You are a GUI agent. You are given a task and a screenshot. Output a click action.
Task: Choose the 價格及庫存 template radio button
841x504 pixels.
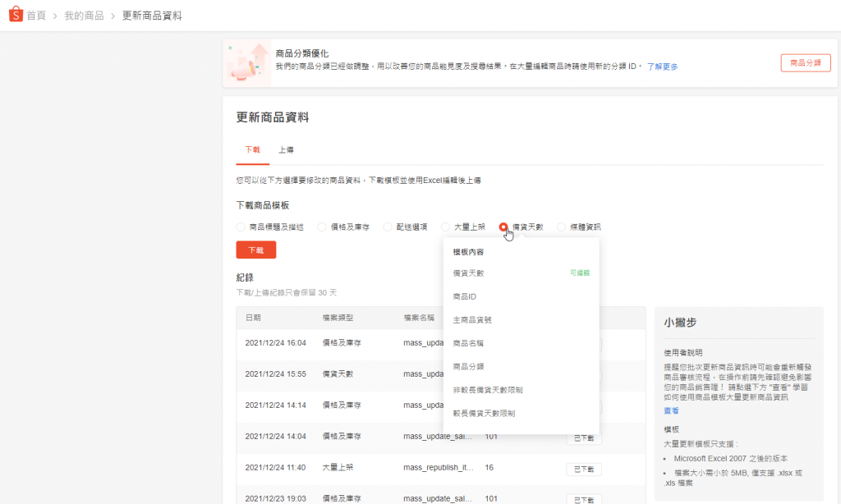(322, 227)
